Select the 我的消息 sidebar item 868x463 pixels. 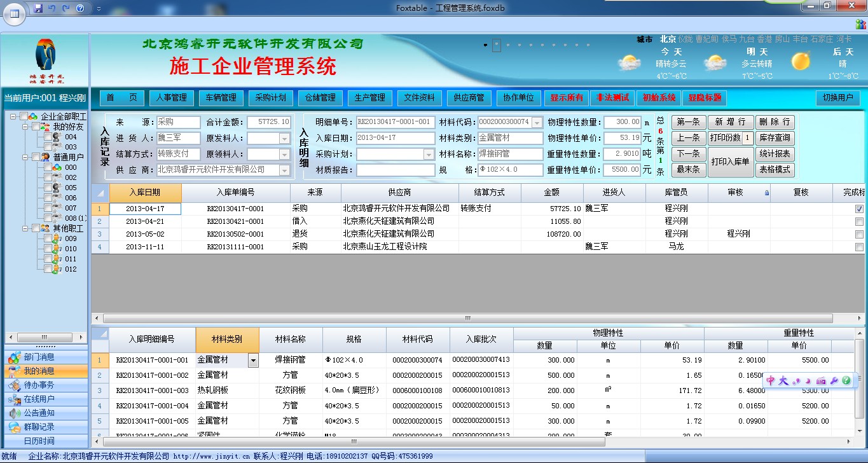click(x=45, y=371)
